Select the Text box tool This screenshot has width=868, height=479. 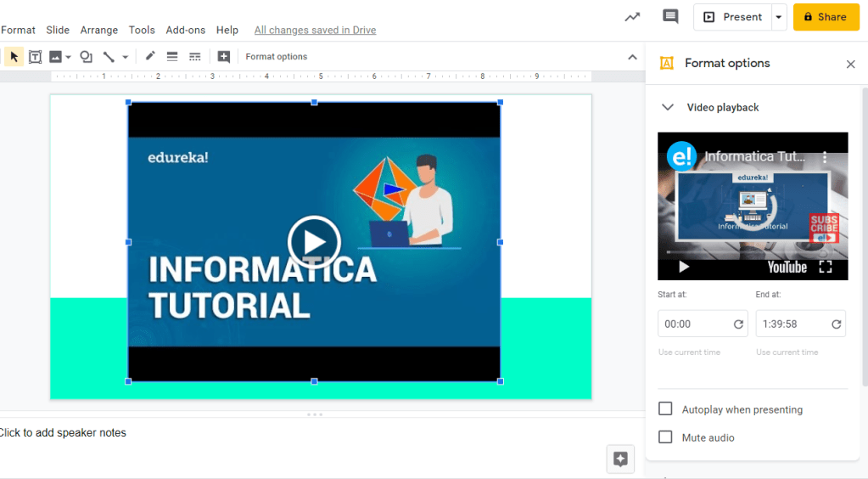(36, 57)
